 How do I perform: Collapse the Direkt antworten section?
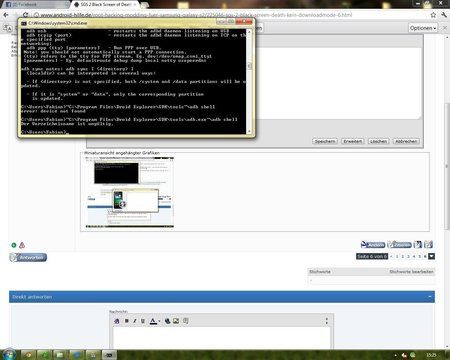[x=430, y=297]
